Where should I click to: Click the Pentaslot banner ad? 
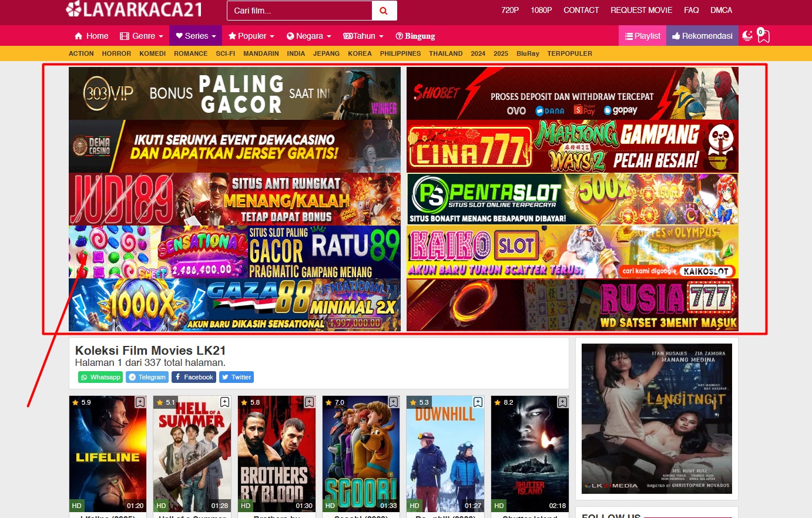pyautogui.click(x=572, y=199)
